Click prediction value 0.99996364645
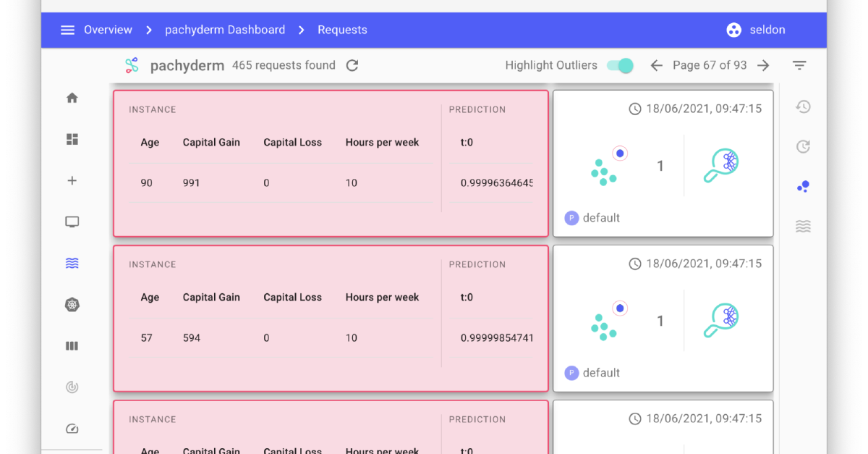Screen dimensions: 868x454 [497, 183]
